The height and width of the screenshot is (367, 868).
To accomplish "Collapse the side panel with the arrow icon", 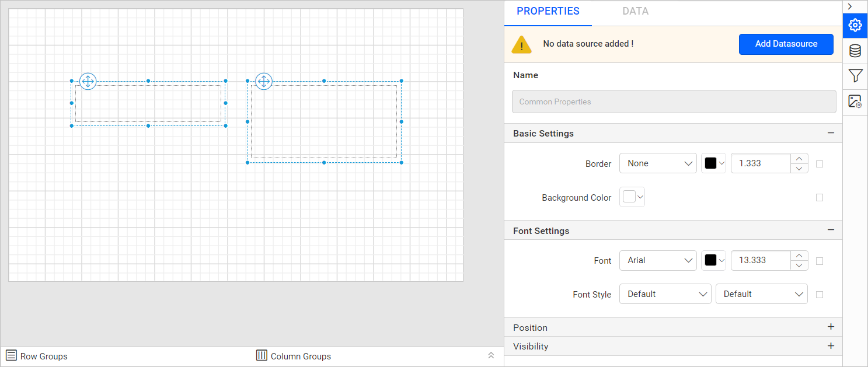I will pyautogui.click(x=850, y=6).
